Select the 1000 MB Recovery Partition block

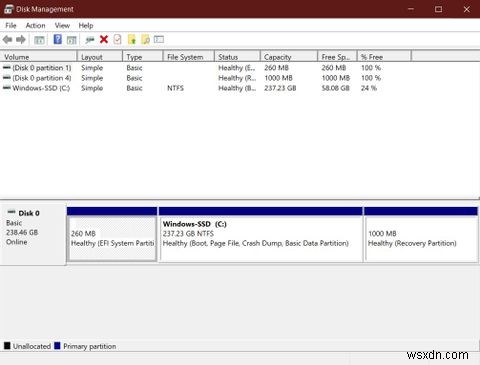point(421,234)
